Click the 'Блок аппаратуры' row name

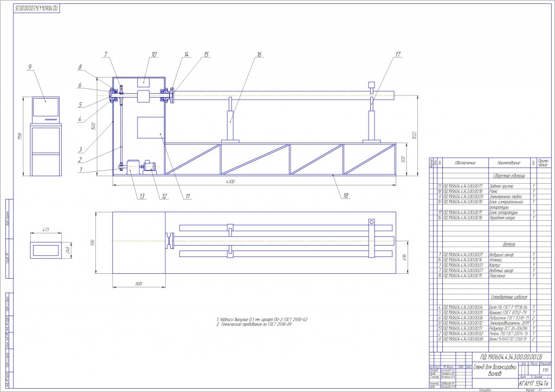tap(504, 213)
